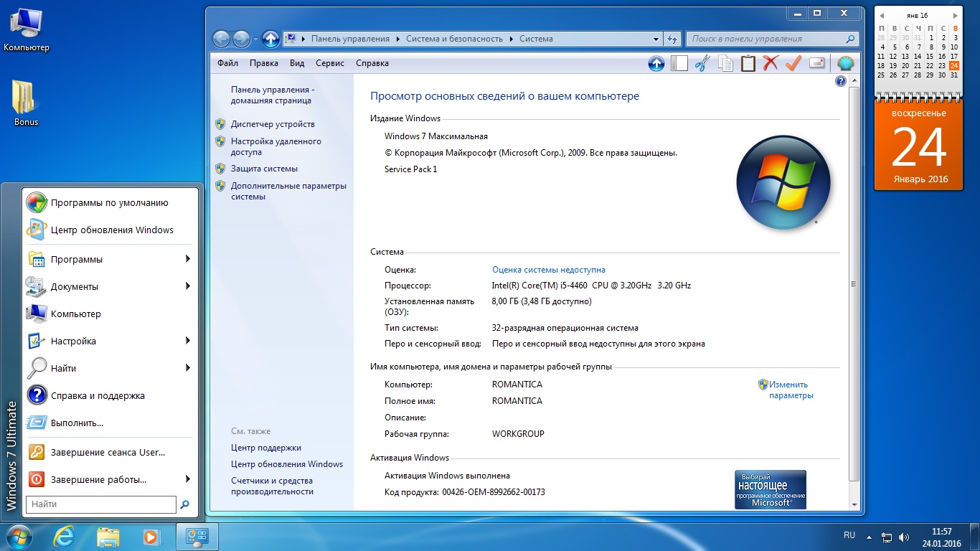The width and height of the screenshot is (980, 551).
Task: Open Центр обновления Windows from Start menu
Action: coord(110,230)
